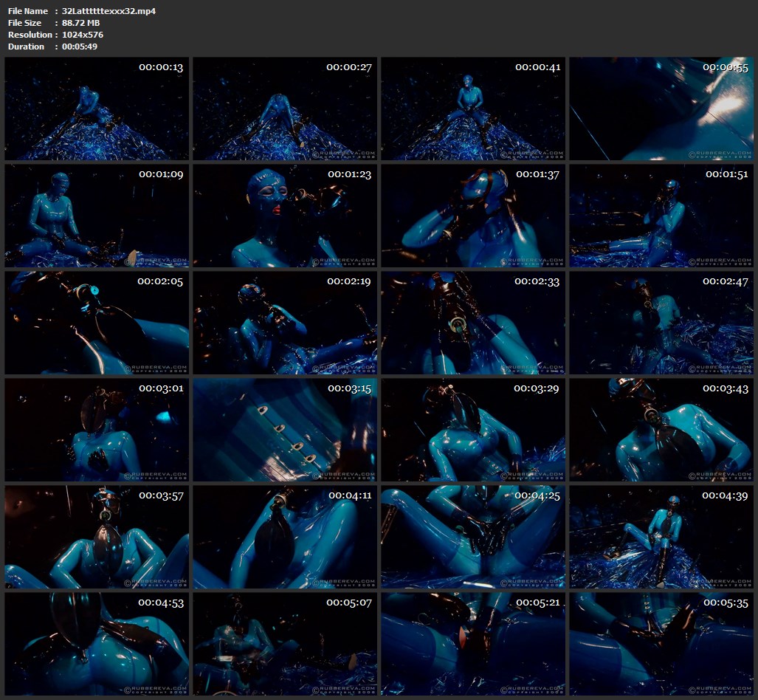Select the thumbnail stamped 00:03:01
This screenshot has height=700, width=758.
tap(97, 430)
